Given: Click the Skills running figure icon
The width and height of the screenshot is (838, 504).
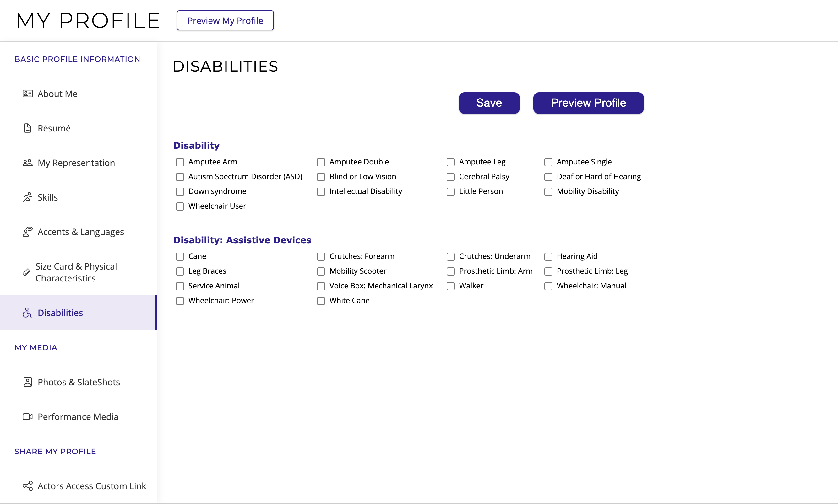Looking at the screenshot, I should [28, 197].
